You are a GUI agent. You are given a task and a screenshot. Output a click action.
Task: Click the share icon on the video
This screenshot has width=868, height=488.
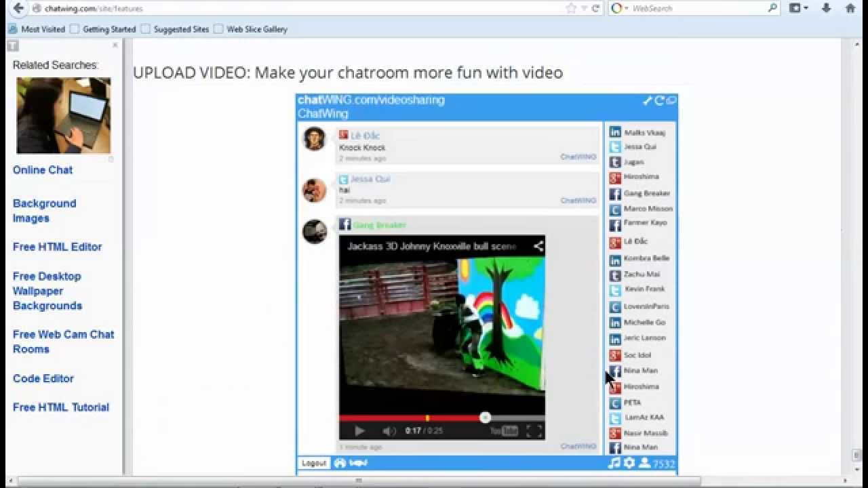538,246
